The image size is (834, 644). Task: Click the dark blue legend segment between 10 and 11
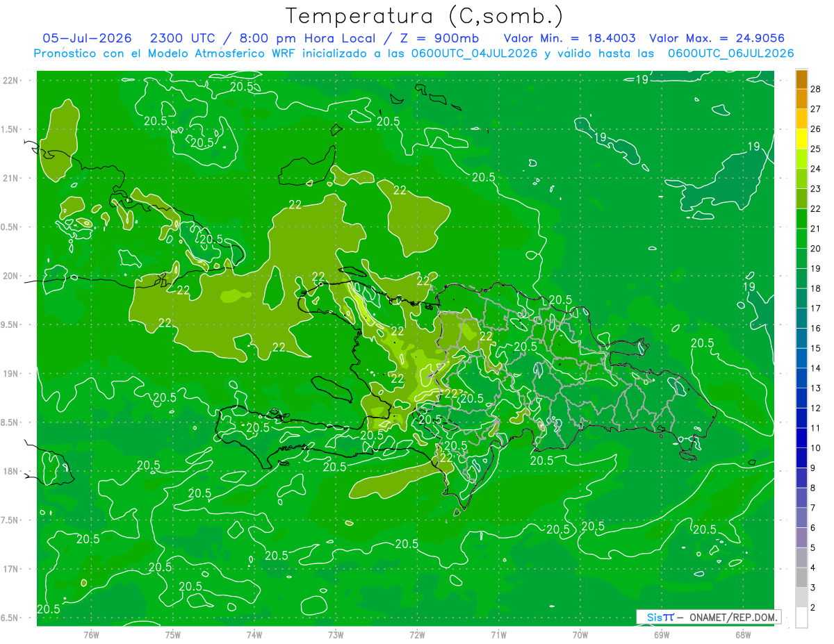tap(801, 438)
